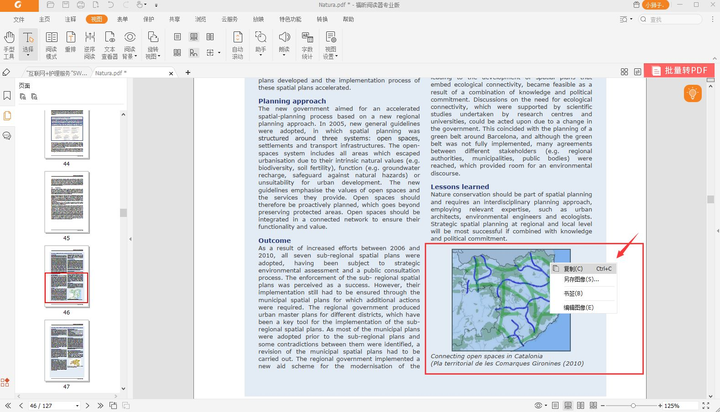Open the Text viewer (文本查看器)
The width and height of the screenshot is (720, 412).
[109, 45]
